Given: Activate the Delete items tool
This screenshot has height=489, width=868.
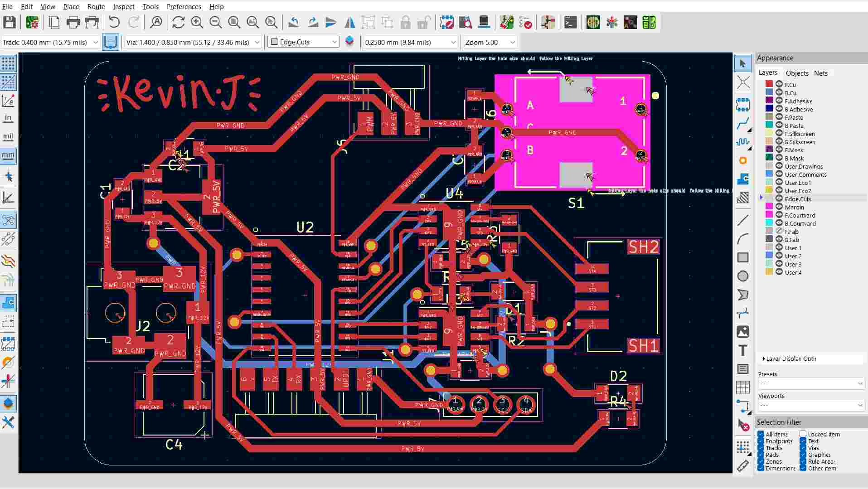Looking at the screenshot, I should 742,425.
